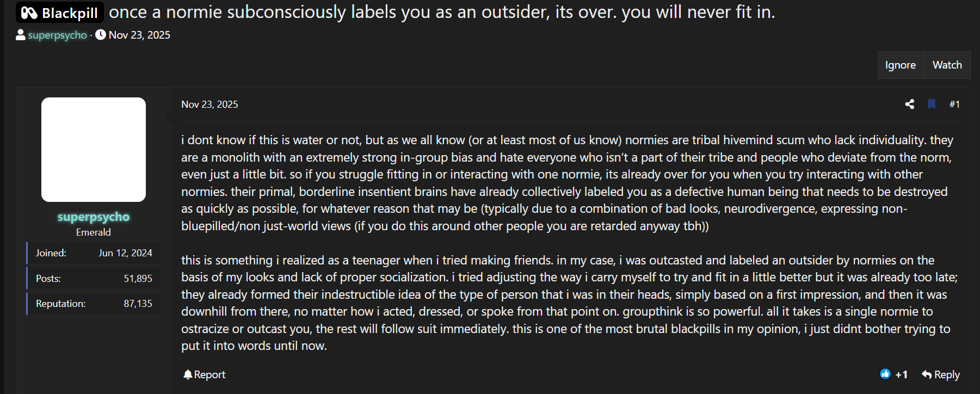This screenshot has height=394, width=980.
Task: Click thread starter superpsycho under the title
Action: [57, 35]
